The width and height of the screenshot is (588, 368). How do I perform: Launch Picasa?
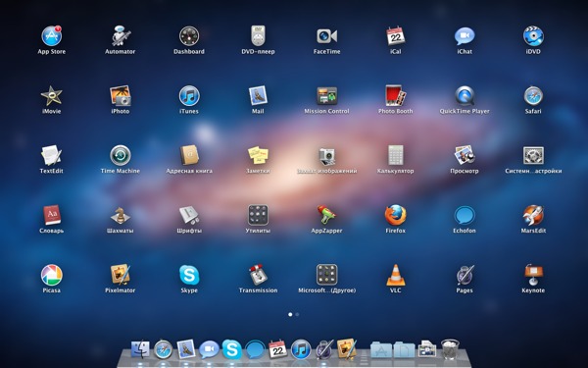51,275
